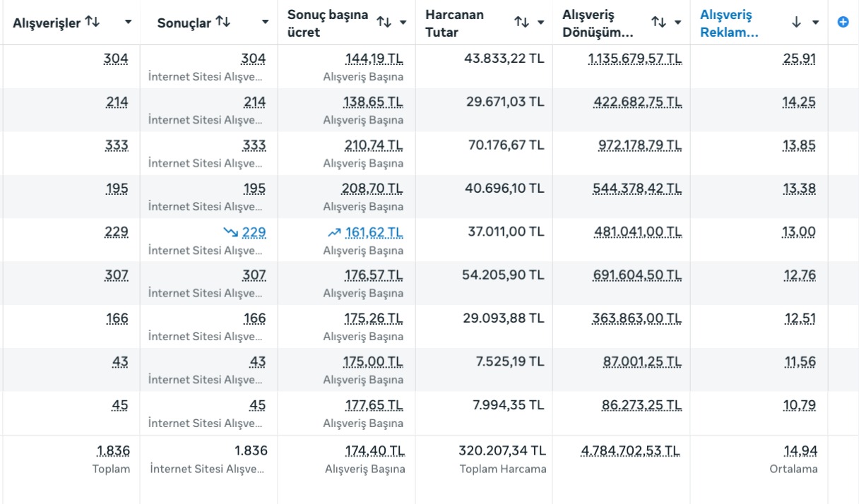This screenshot has height=504, width=859.
Task: Open the Alışverişler column dropdown caret
Action: point(128,22)
